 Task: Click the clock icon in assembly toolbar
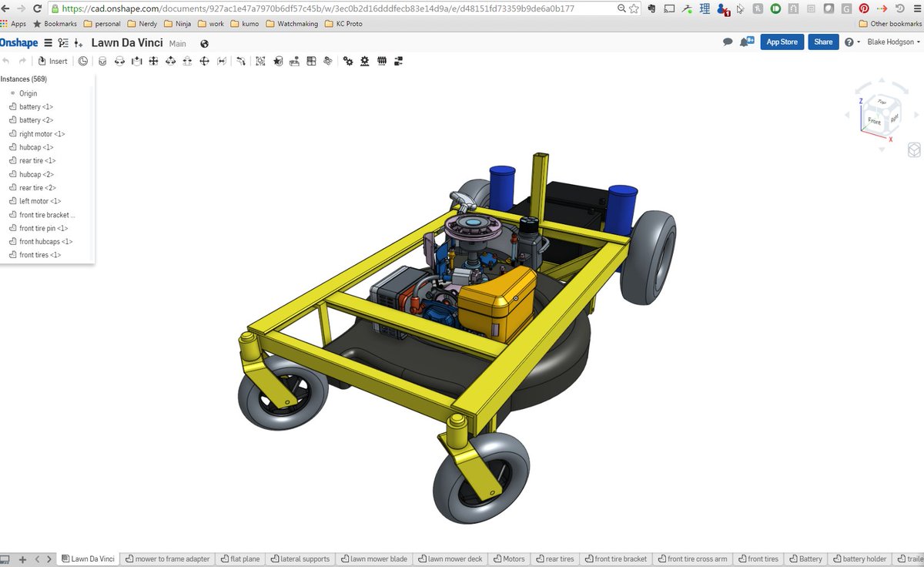click(82, 61)
